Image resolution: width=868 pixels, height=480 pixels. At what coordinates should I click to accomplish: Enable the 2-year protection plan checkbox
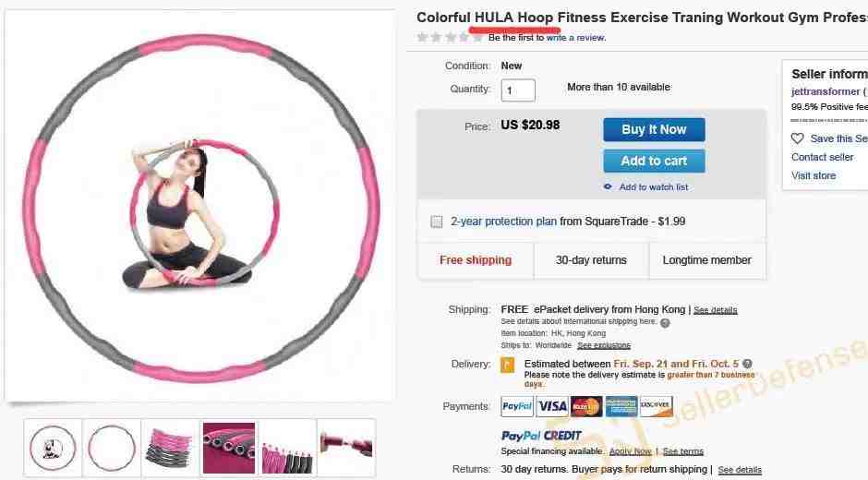tap(436, 222)
